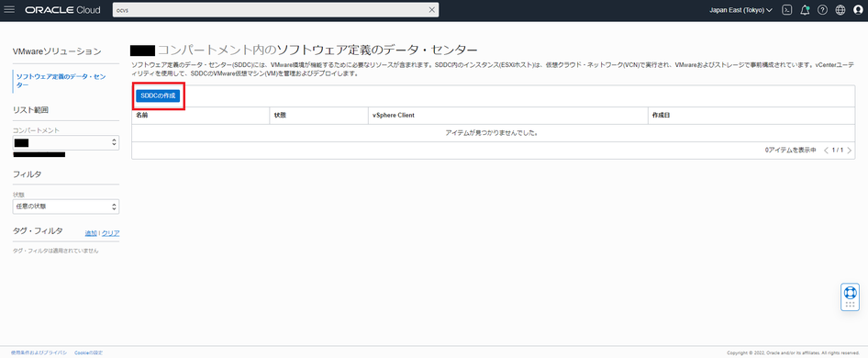The height and width of the screenshot is (358, 868).
Task: Open the hamburger navigation menu
Action: [x=9, y=10]
